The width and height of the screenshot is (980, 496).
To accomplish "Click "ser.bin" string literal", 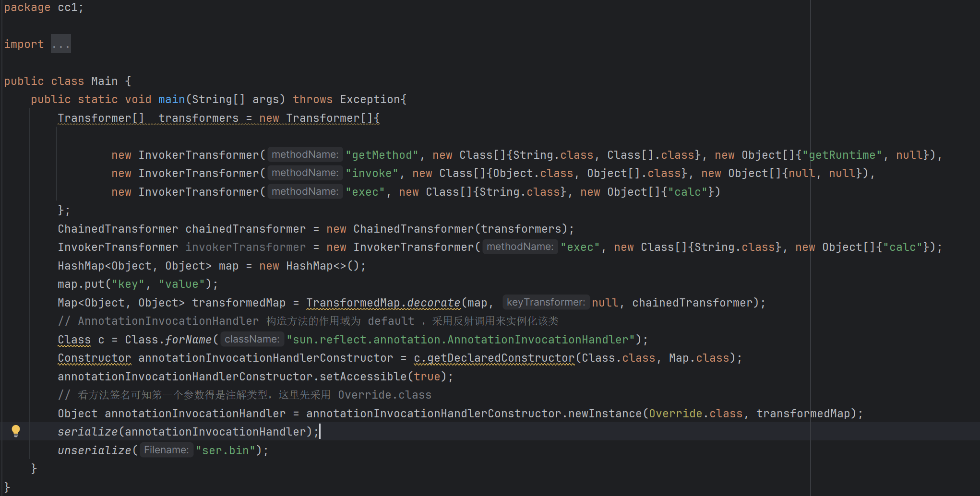I will click(226, 450).
